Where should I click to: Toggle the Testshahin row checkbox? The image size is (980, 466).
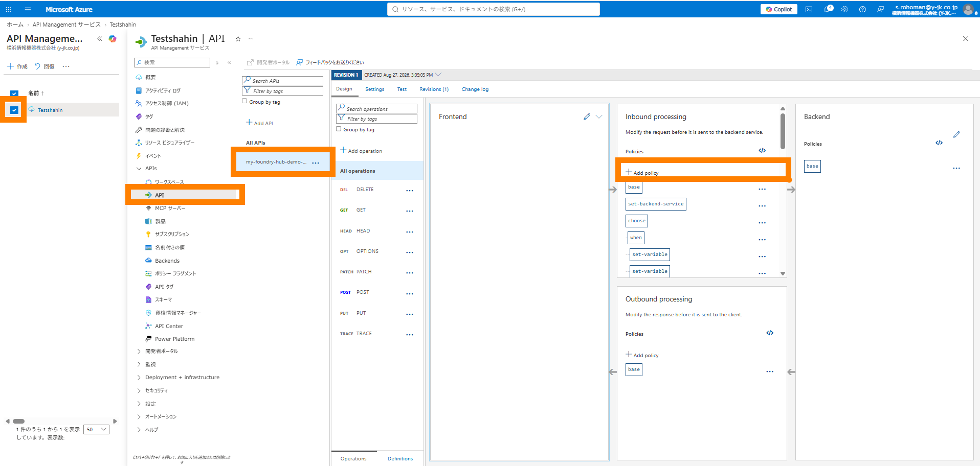coord(14,110)
